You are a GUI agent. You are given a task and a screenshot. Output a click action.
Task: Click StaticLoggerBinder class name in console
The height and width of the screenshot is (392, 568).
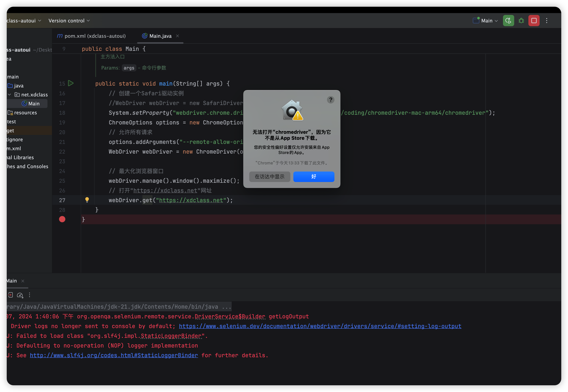pyautogui.click(x=171, y=336)
